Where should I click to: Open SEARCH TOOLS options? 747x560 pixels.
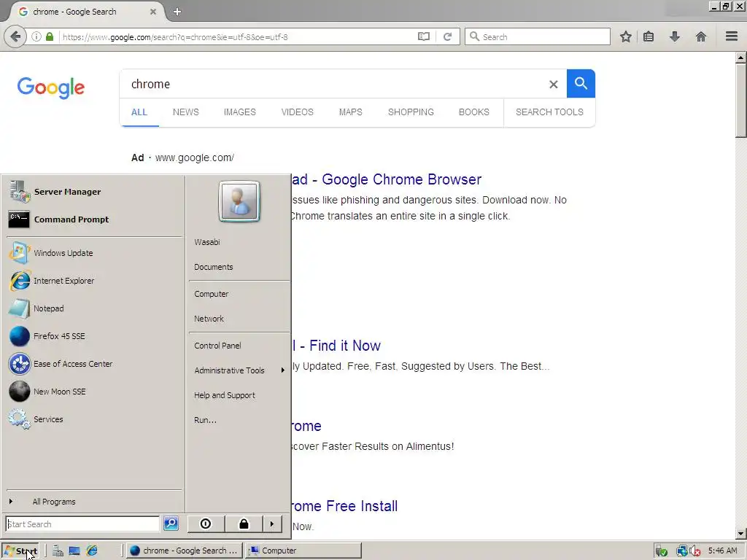(x=549, y=112)
